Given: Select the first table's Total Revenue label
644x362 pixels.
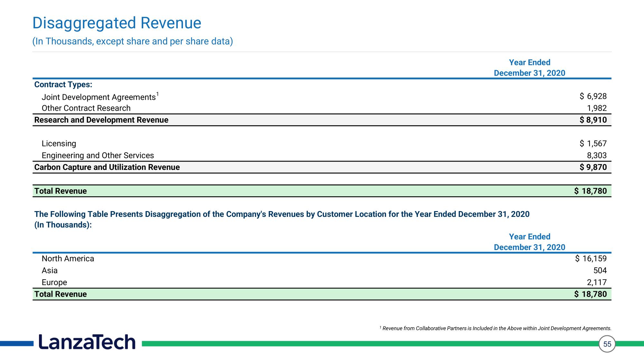Looking at the screenshot, I should [61, 191].
